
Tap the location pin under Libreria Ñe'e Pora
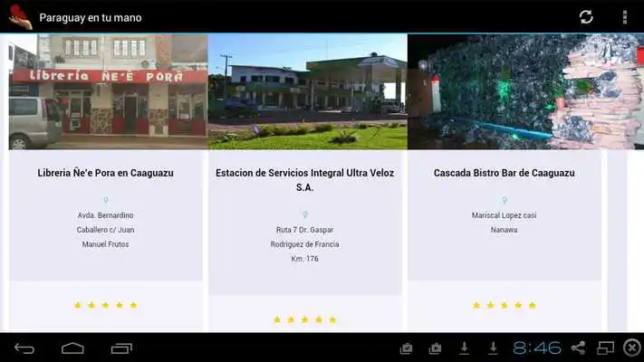(x=106, y=201)
